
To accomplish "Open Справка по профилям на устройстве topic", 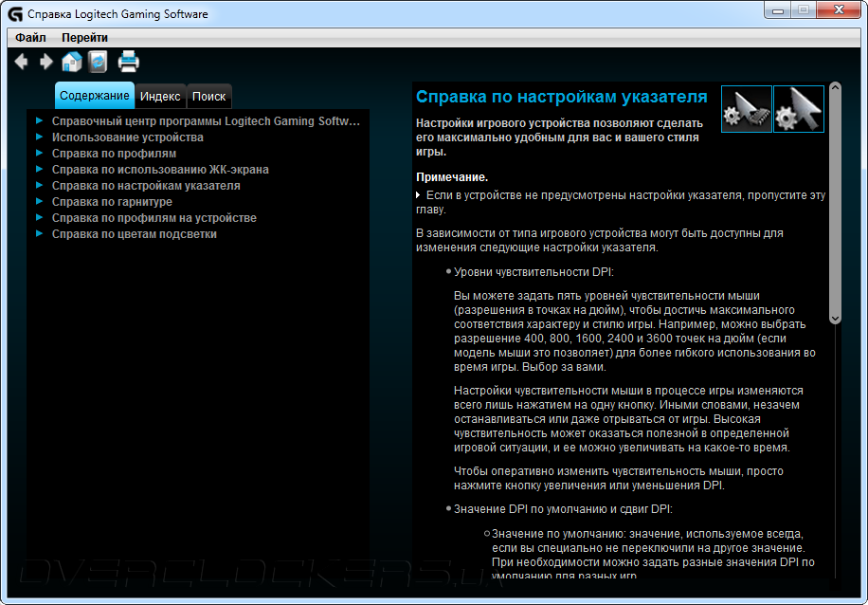I will pos(154,218).
